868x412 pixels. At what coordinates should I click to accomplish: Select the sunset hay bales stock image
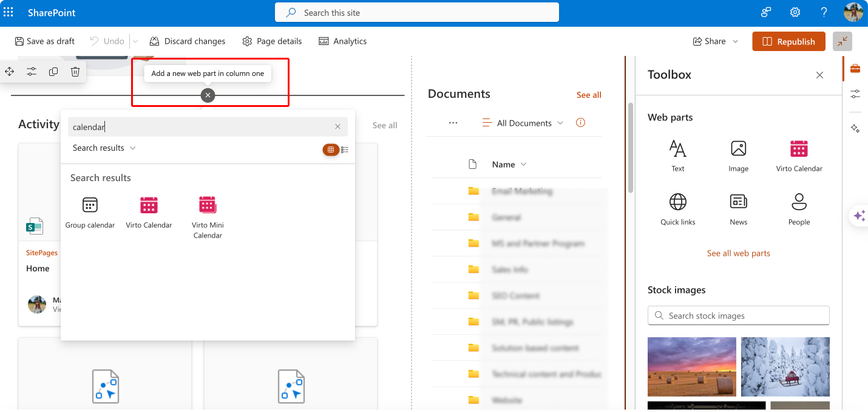pos(692,367)
